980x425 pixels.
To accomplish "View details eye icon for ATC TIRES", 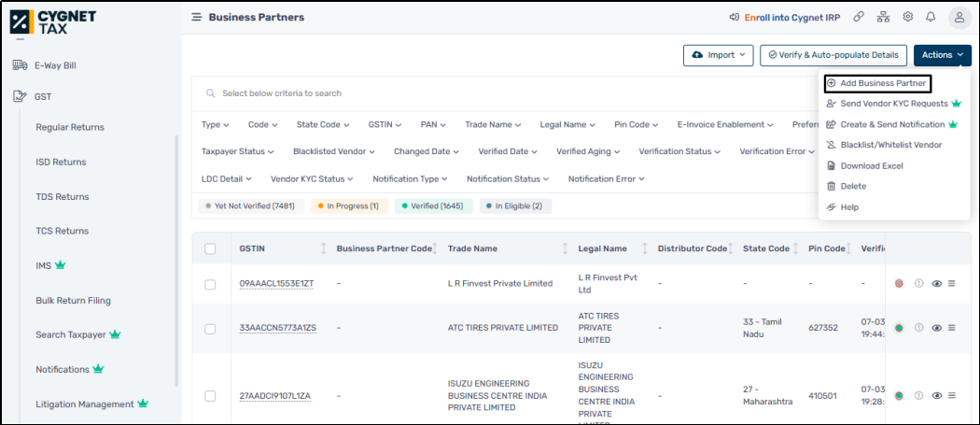I will [936, 327].
